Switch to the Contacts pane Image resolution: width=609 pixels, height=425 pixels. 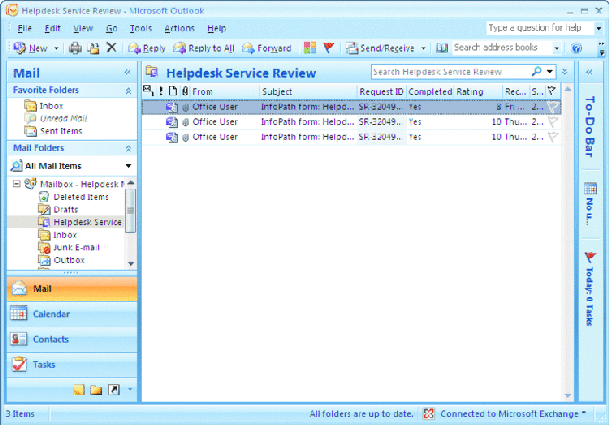(72, 339)
